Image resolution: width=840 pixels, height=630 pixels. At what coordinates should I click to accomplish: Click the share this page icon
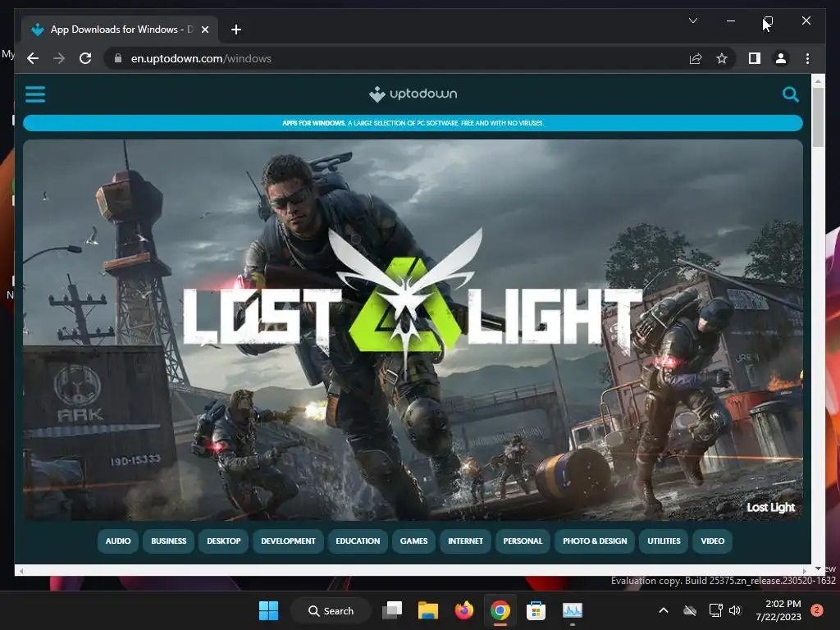click(x=696, y=58)
